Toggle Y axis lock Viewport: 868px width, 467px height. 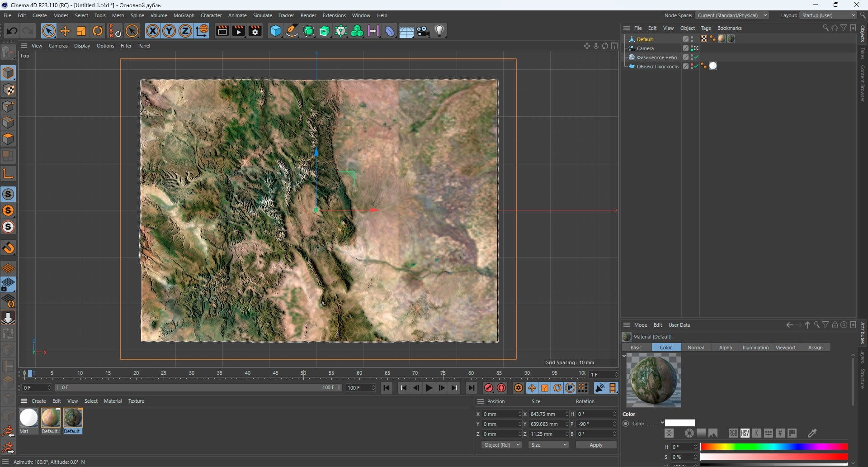pos(169,31)
